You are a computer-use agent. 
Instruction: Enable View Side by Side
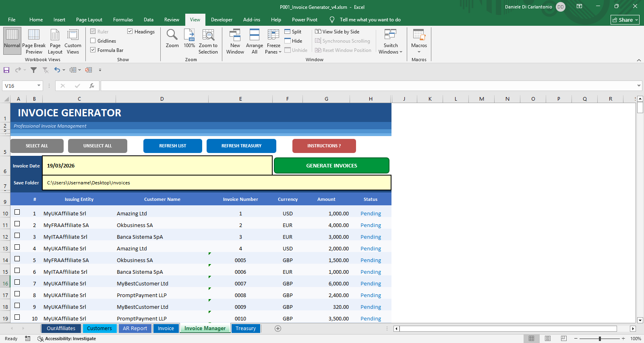337,32
